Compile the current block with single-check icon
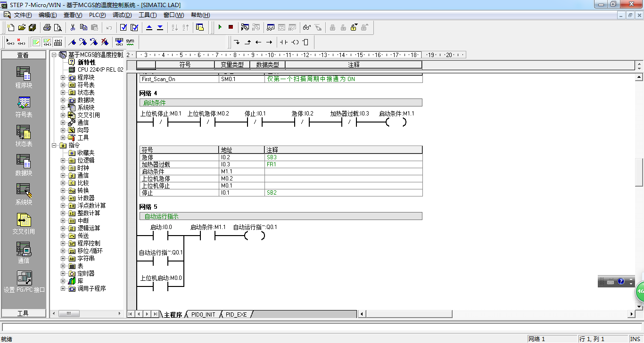The width and height of the screenshot is (644, 343). (x=124, y=27)
